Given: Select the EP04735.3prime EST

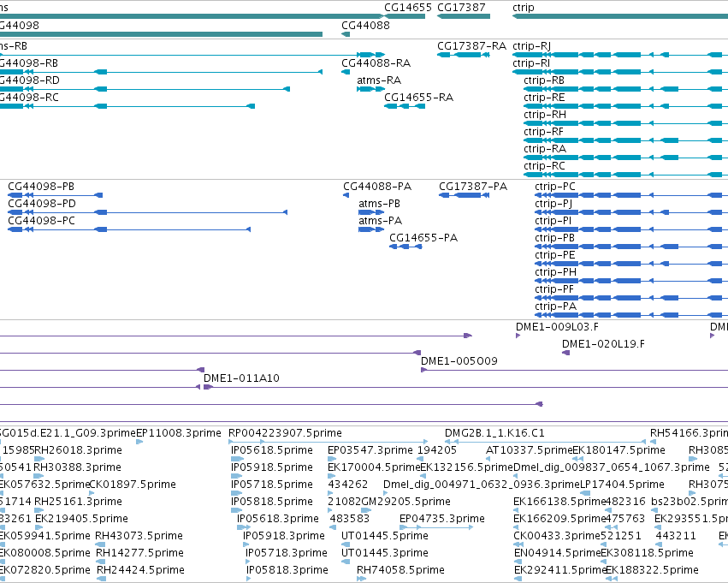Looking at the screenshot, I should (436, 527).
